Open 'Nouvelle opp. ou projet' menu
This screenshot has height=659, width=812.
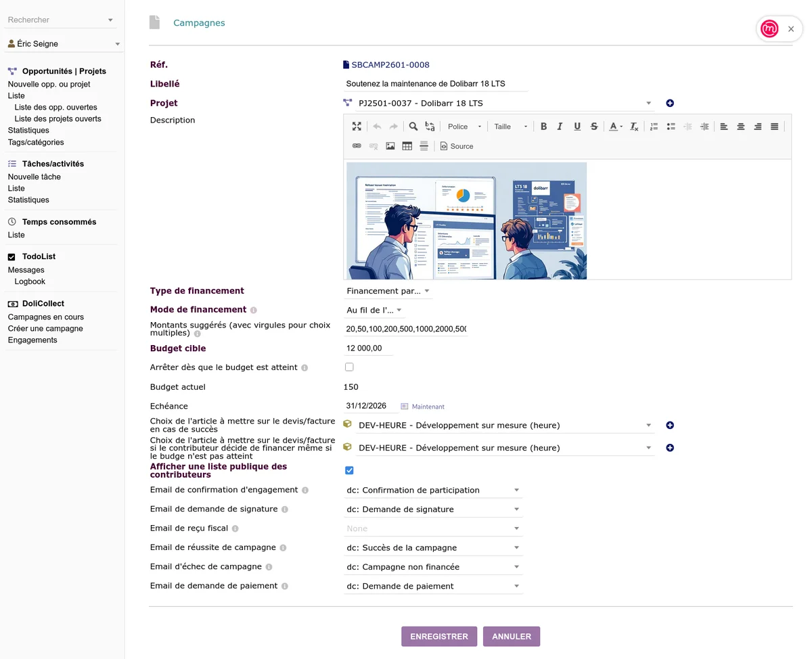(x=49, y=85)
